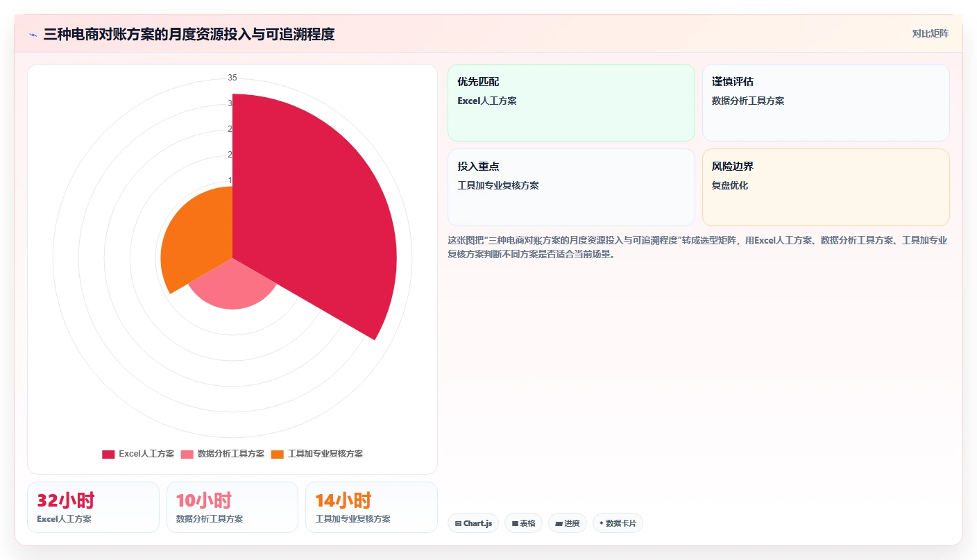Click the 进度 tag chip
This screenshot has height=560, width=977.
pyautogui.click(x=568, y=523)
